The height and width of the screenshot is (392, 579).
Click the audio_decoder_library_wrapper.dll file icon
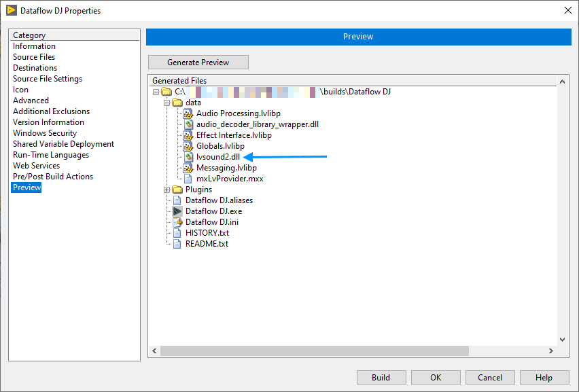188,124
